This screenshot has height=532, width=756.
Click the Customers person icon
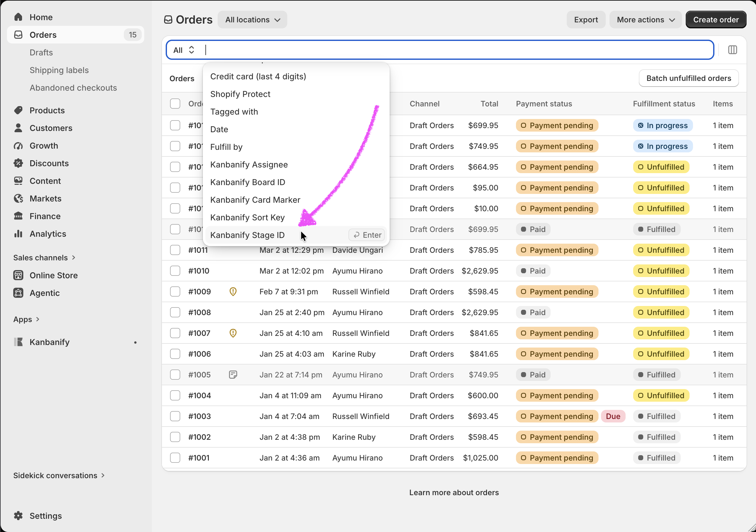19,128
